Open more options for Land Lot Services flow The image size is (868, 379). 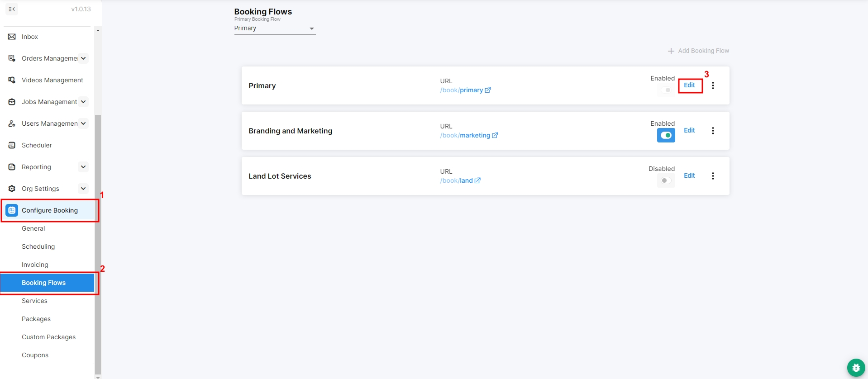pos(713,176)
